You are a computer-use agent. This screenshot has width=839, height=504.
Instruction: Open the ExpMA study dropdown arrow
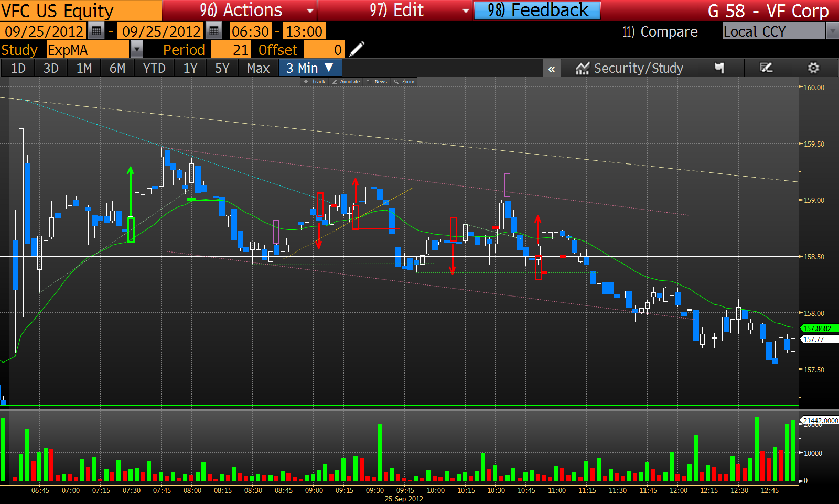[136, 50]
